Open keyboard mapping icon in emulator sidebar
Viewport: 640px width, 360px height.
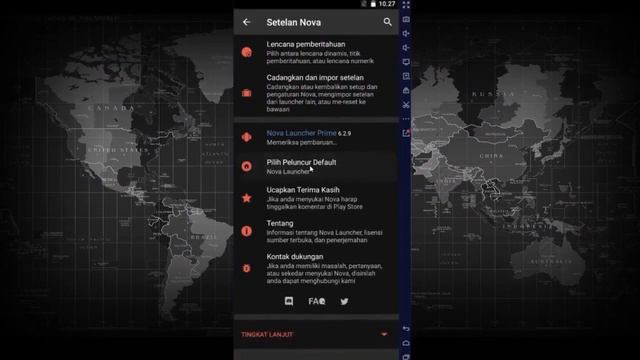pyautogui.click(x=406, y=19)
